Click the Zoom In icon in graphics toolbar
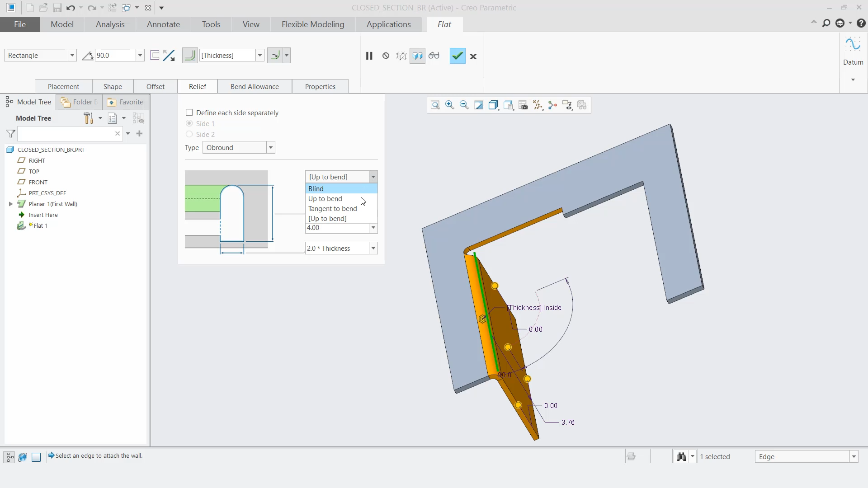Screen dimensions: 868x488 [450, 105]
